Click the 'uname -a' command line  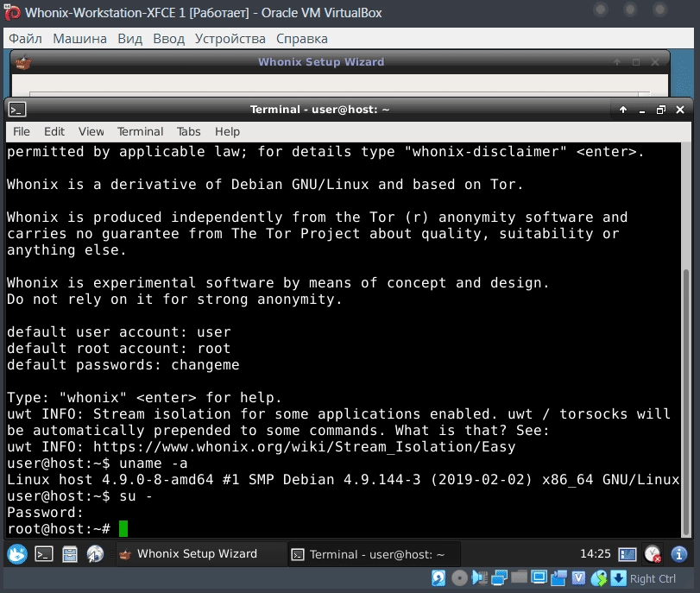98,464
